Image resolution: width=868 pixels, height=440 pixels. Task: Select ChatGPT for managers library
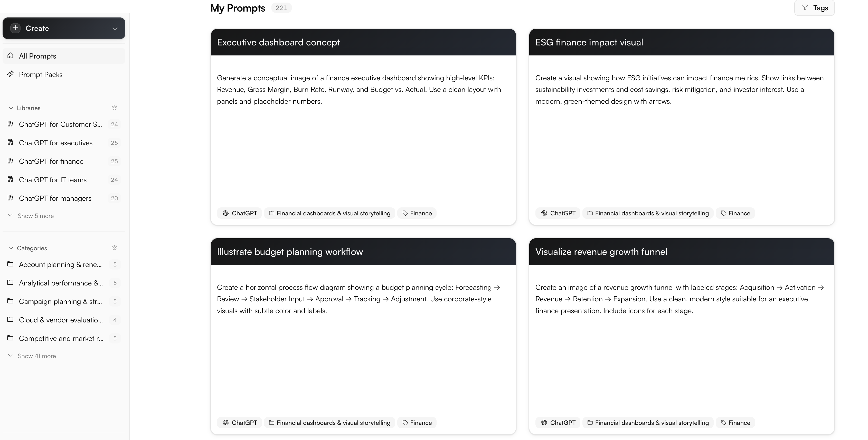[55, 198]
